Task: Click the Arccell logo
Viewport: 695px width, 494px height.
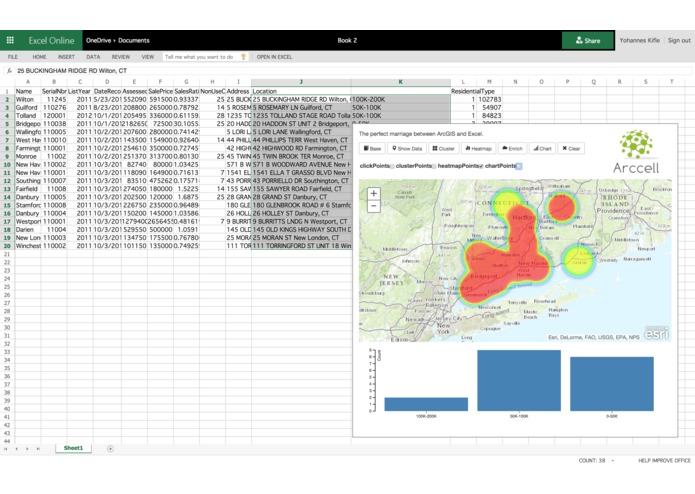Action: coord(636,152)
